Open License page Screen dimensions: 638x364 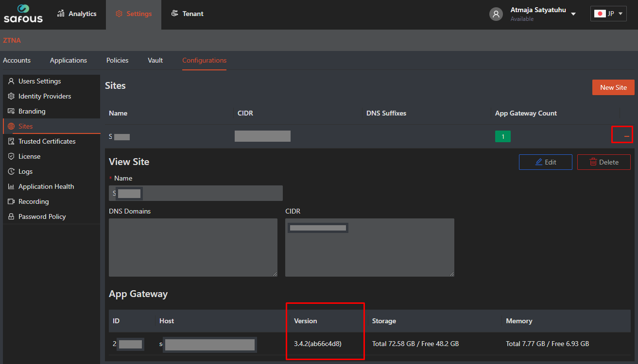pyautogui.click(x=29, y=156)
